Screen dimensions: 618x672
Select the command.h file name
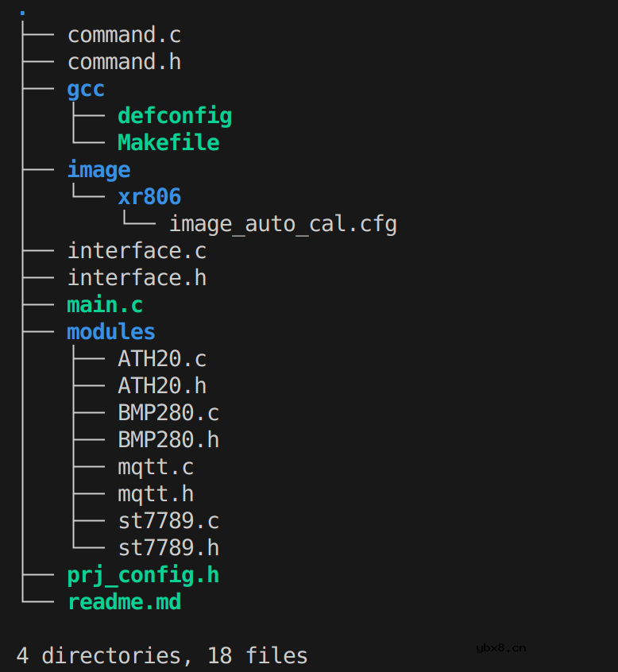click(x=124, y=62)
